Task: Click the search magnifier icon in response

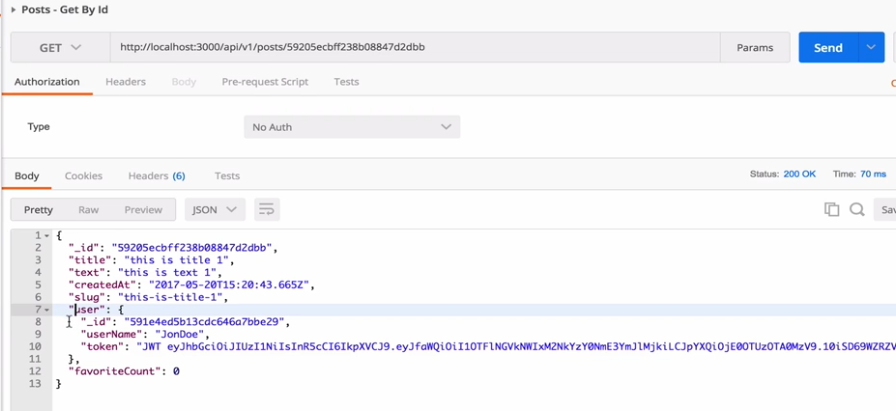Action: (x=857, y=209)
